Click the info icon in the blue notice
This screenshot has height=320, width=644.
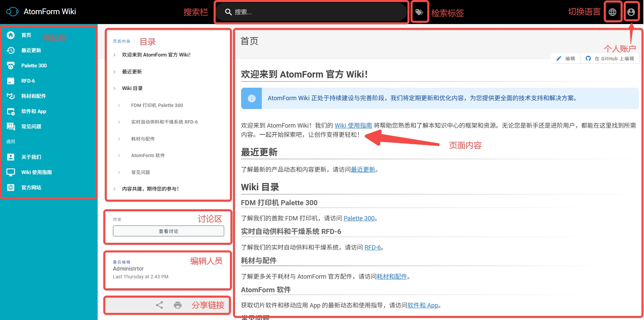pyautogui.click(x=252, y=98)
